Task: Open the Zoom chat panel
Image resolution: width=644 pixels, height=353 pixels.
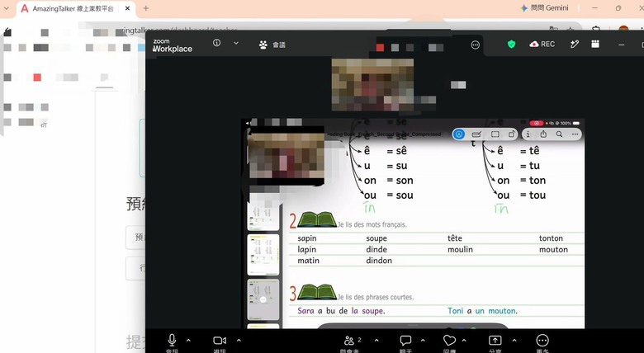Action: (x=405, y=341)
